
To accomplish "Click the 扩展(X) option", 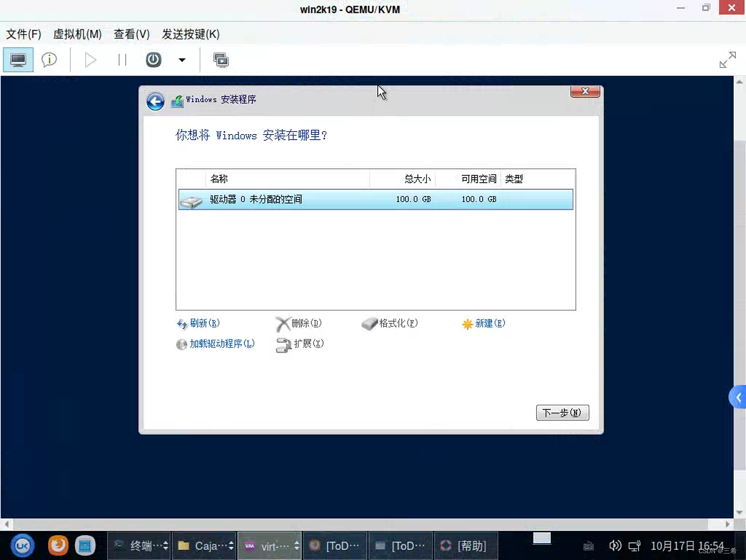I will [x=300, y=344].
